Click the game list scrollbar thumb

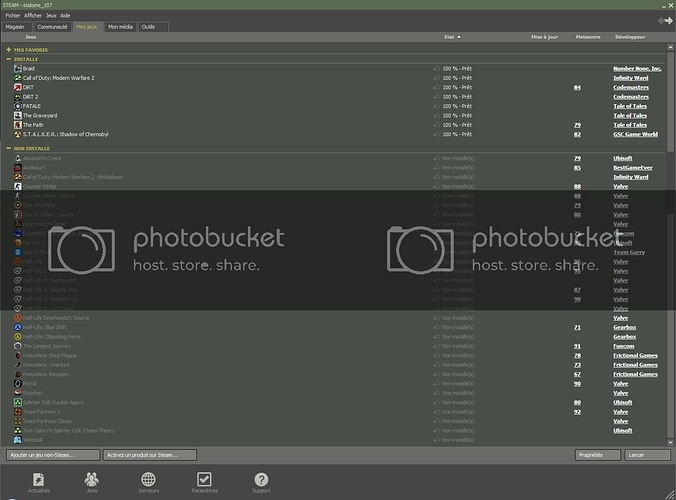tap(670, 101)
